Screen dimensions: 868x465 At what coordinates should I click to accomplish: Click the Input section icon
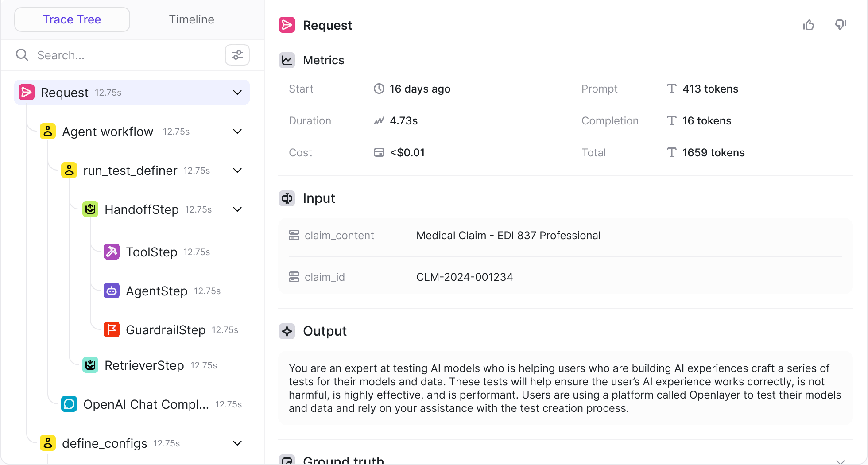coord(287,198)
